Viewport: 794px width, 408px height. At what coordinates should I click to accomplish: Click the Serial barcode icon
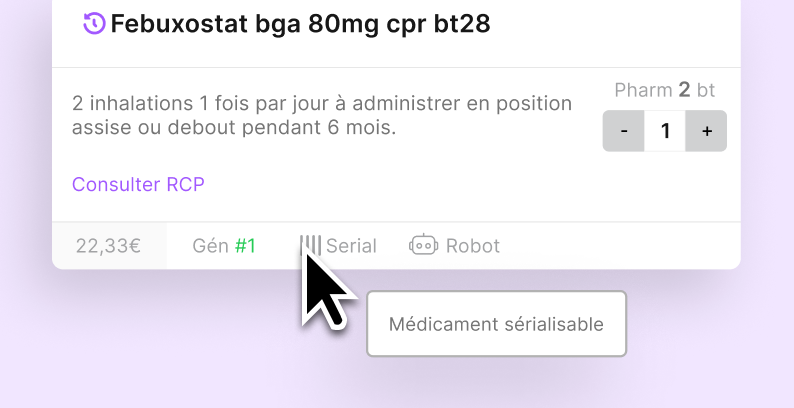coord(311,245)
